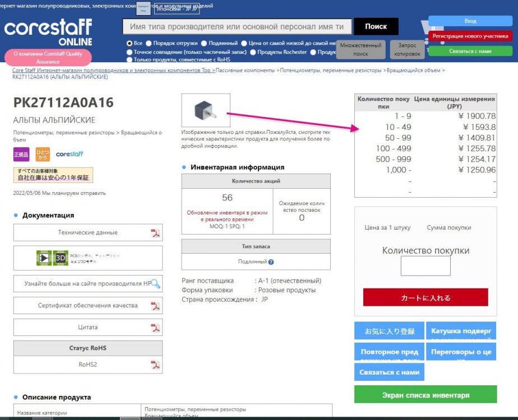Select the Все radio button
Viewport: 518px width, 420px height.
(x=130, y=43)
